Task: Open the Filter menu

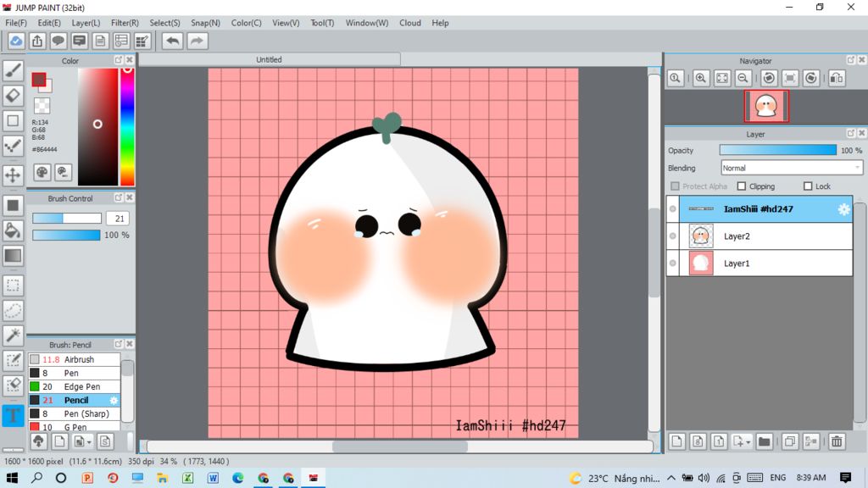Action: pos(125,23)
